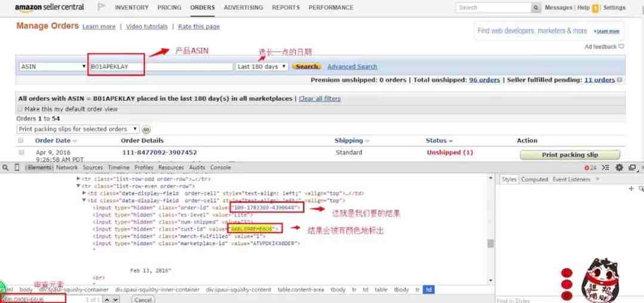Screen dimensions: 644x303
Task: Click the 'Clear all filters' link
Action: pyautogui.click(x=320, y=98)
